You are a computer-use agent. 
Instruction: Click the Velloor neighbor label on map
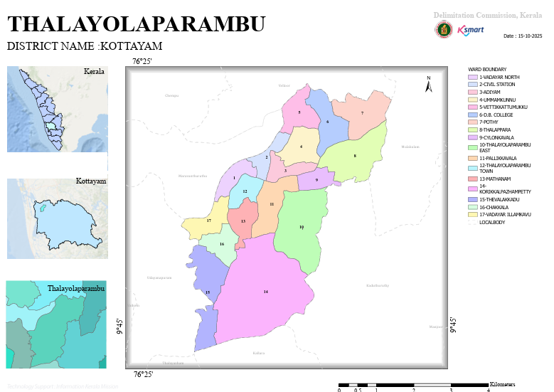click(284, 85)
